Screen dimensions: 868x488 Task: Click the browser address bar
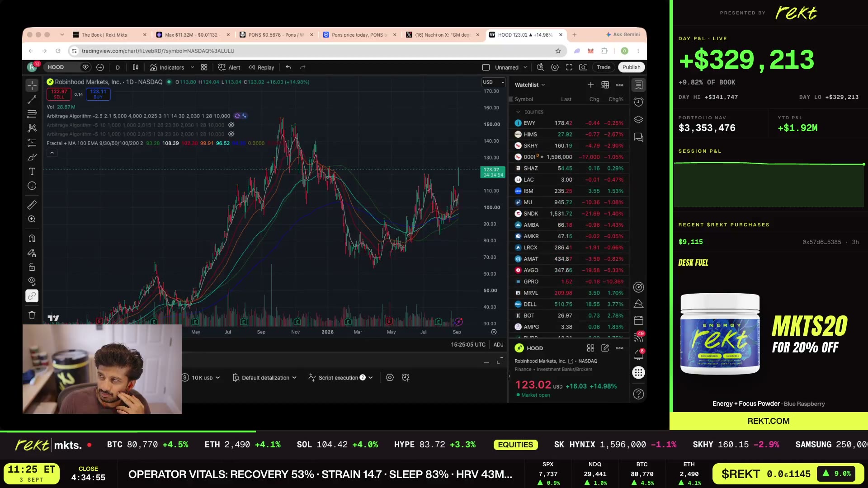(316, 51)
